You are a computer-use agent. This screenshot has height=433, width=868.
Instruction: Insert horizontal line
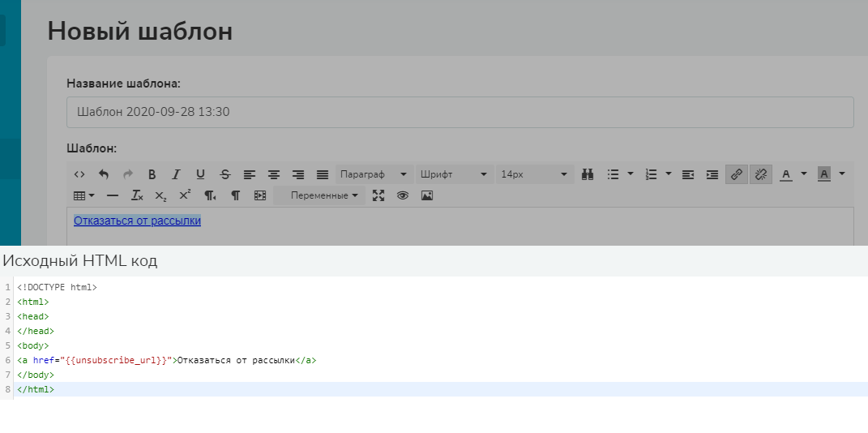tap(113, 195)
